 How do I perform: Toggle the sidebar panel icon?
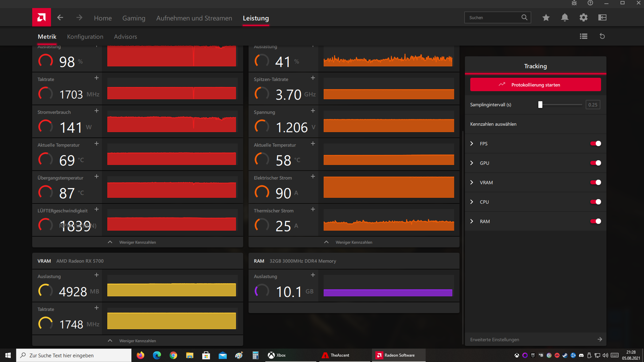602,17
